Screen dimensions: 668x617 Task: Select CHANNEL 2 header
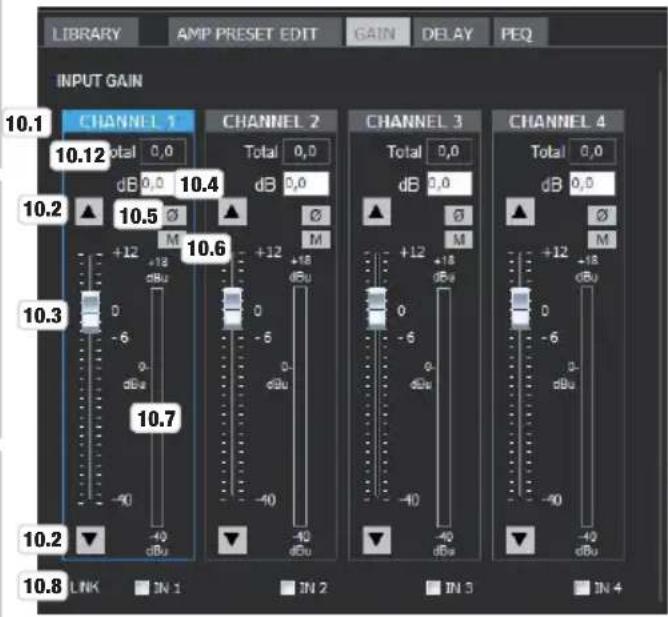tap(271, 121)
